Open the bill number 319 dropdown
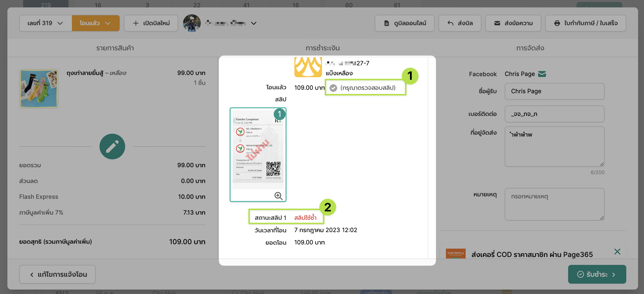The image size is (644, 294). pos(45,23)
